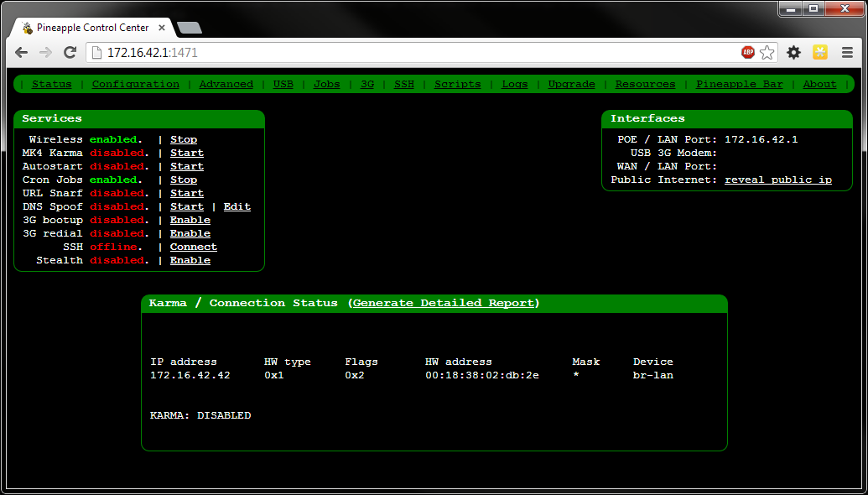Go back using the browser back arrow
The height and width of the screenshot is (495, 868).
(x=22, y=53)
